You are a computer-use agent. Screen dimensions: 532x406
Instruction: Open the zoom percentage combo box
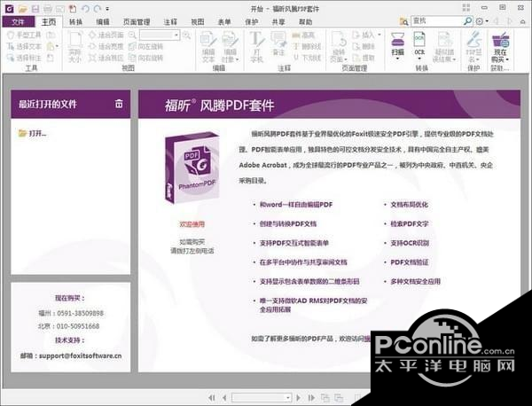[160, 35]
